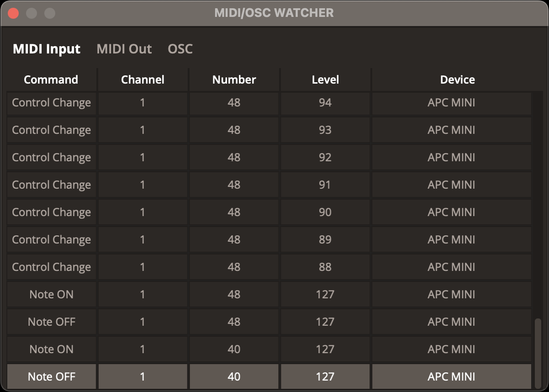Close the MIDI/OSC Watcher window
Viewport: 549px width, 392px height.
tap(14, 13)
